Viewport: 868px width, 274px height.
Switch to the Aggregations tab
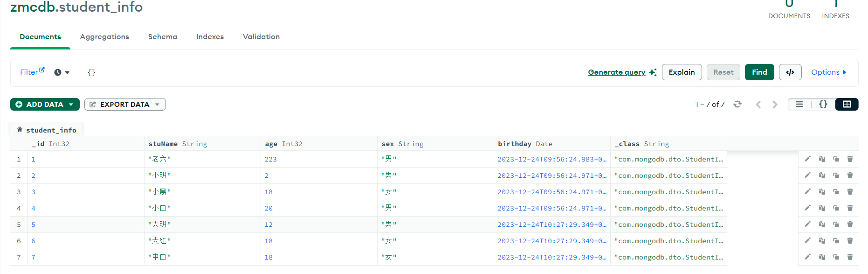tap(104, 37)
